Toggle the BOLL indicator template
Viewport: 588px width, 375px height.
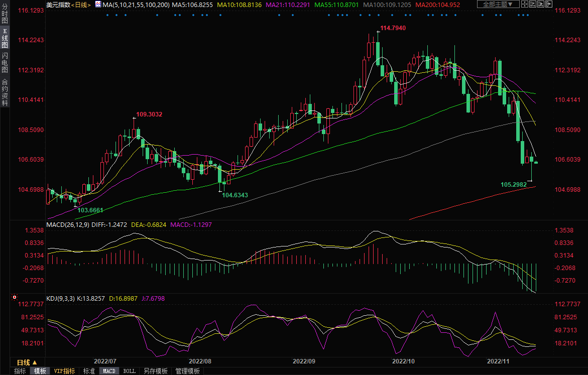[129, 371]
